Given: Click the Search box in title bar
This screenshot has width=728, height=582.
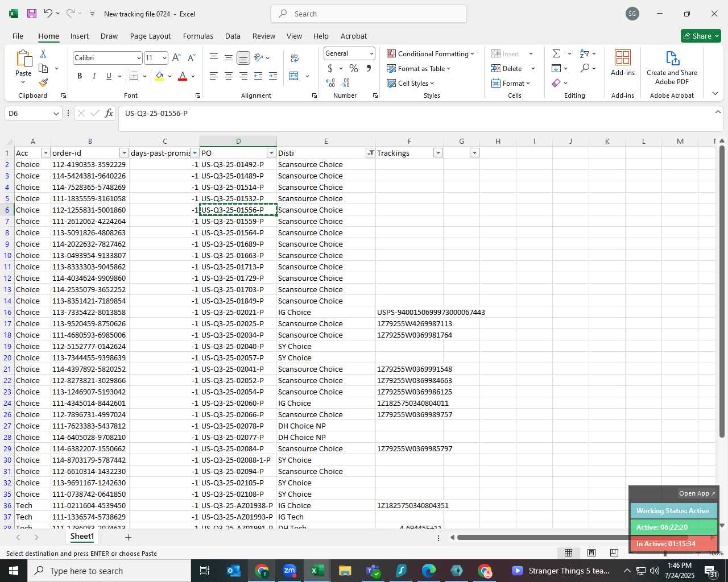Looking at the screenshot, I should click(369, 14).
